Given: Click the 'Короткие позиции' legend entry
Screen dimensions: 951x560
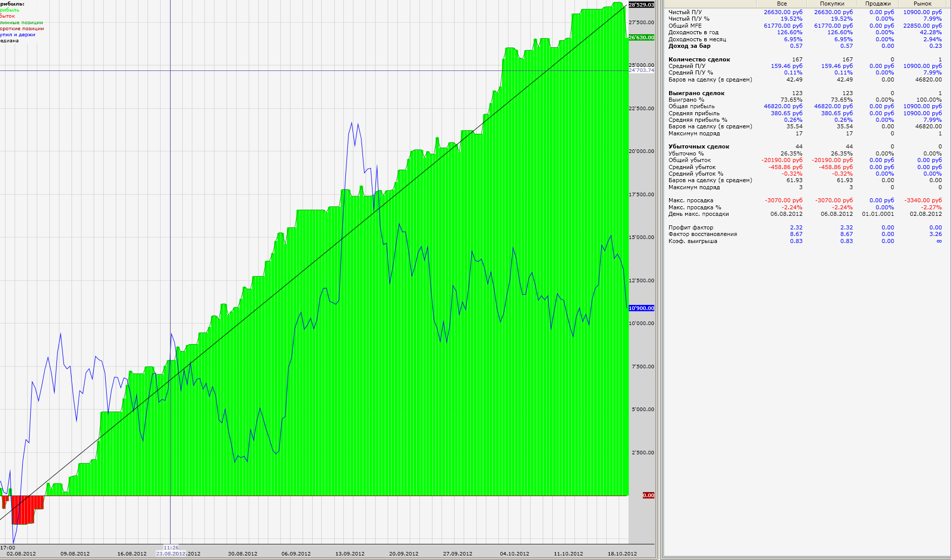Looking at the screenshot, I should [x=22, y=29].
